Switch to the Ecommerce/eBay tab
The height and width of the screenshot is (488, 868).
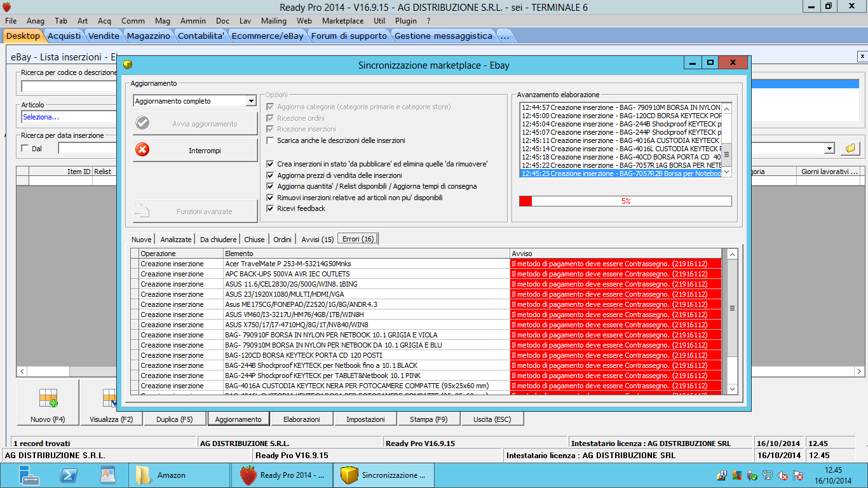268,36
